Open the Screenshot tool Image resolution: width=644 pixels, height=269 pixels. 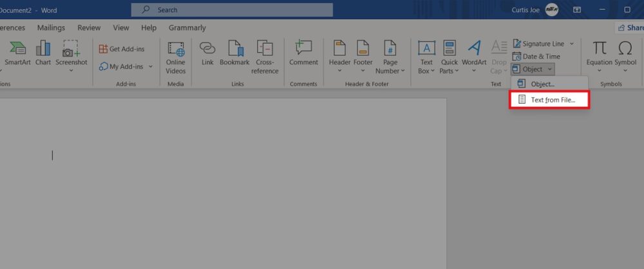point(71,56)
